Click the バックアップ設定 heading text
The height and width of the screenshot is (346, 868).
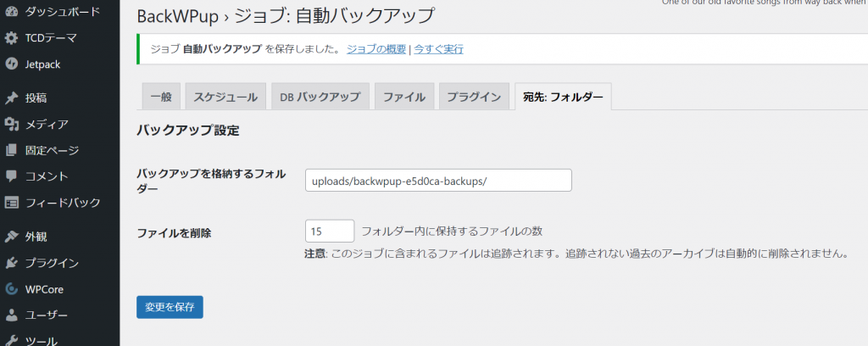point(187,131)
